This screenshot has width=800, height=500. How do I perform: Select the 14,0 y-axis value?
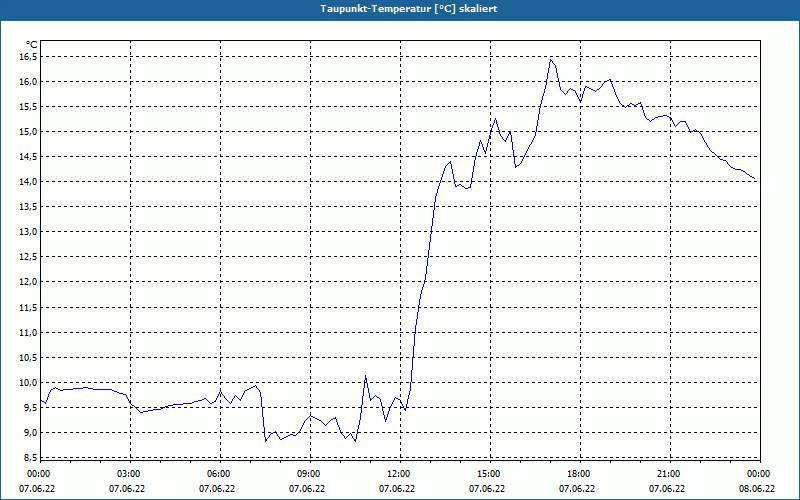[x=28, y=182]
